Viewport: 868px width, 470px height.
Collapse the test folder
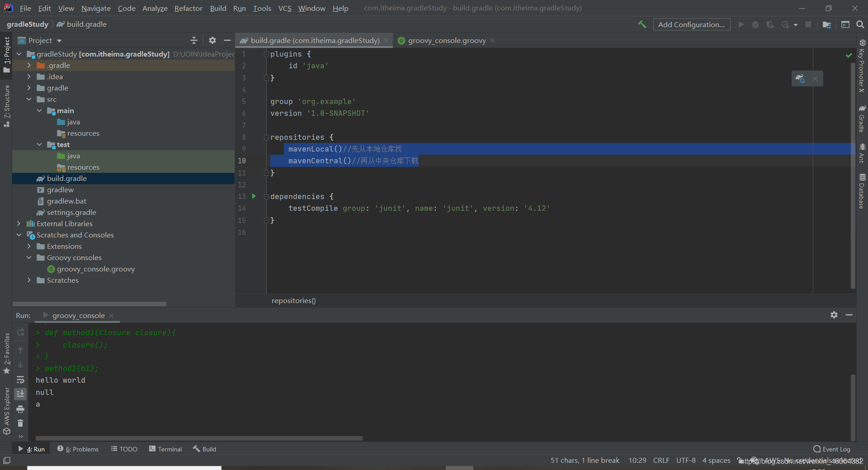[x=39, y=144]
